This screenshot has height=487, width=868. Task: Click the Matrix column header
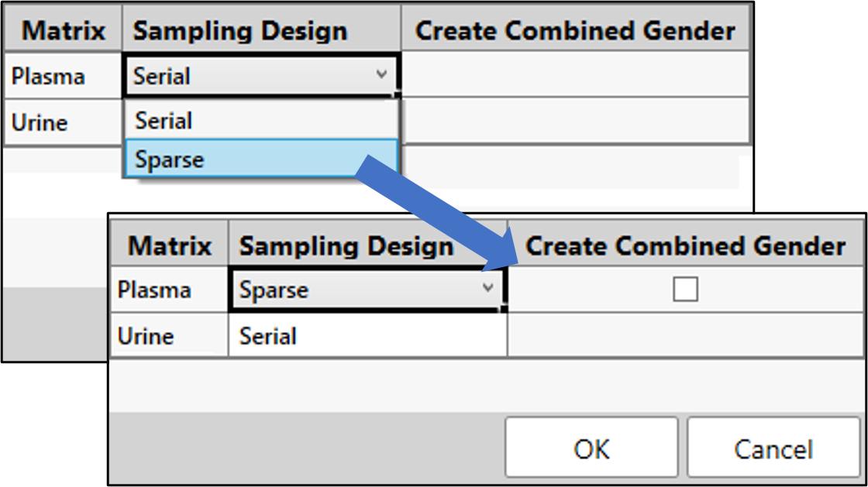point(167,245)
